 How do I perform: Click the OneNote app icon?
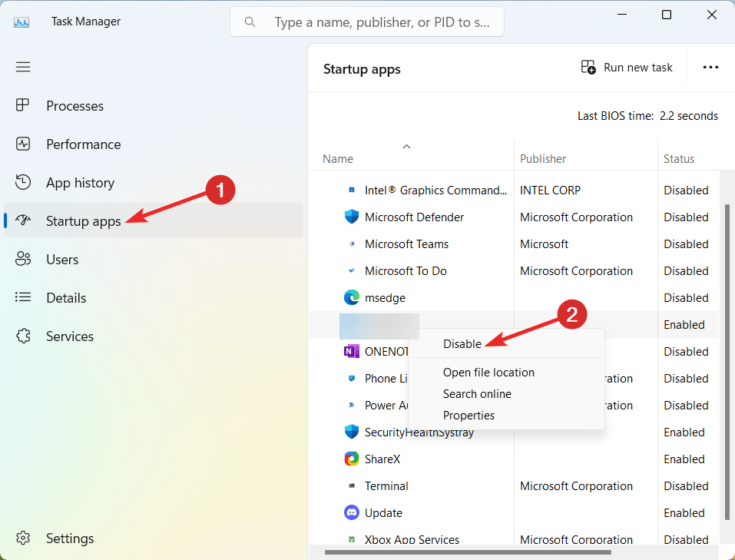point(352,351)
